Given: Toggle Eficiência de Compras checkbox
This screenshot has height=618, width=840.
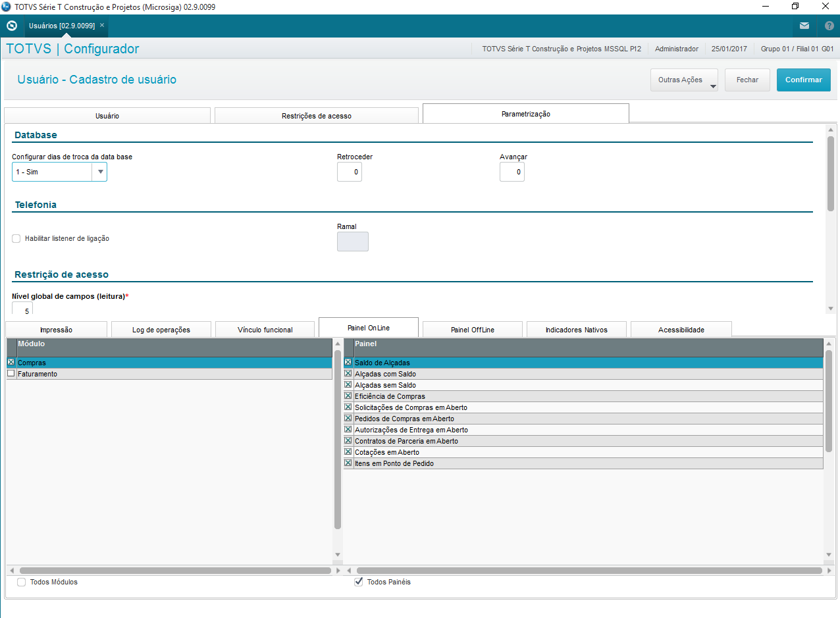Looking at the screenshot, I should (x=348, y=396).
